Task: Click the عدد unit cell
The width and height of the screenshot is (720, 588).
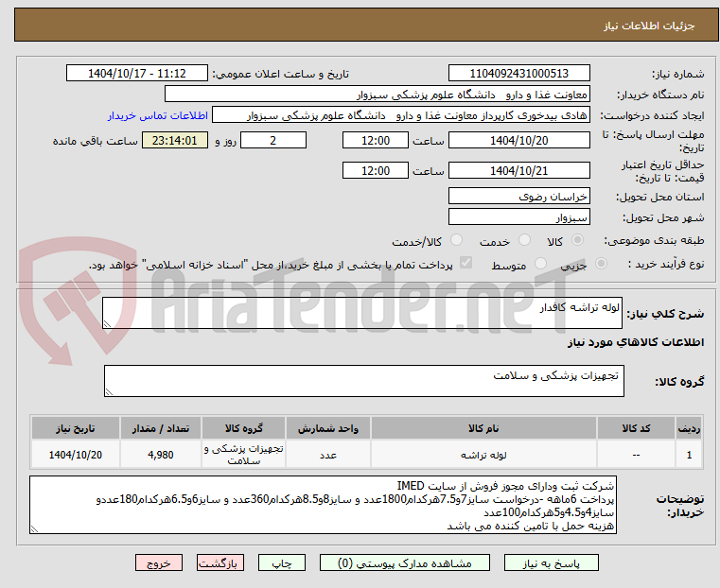Action: pyautogui.click(x=328, y=455)
